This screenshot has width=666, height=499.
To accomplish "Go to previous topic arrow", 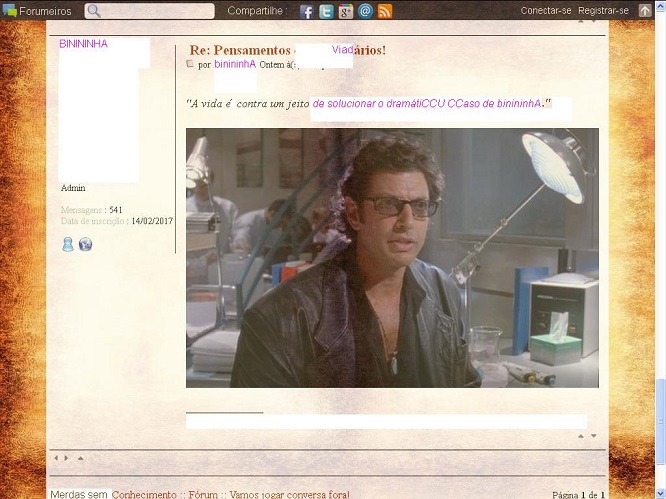I will click(x=56, y=458).
